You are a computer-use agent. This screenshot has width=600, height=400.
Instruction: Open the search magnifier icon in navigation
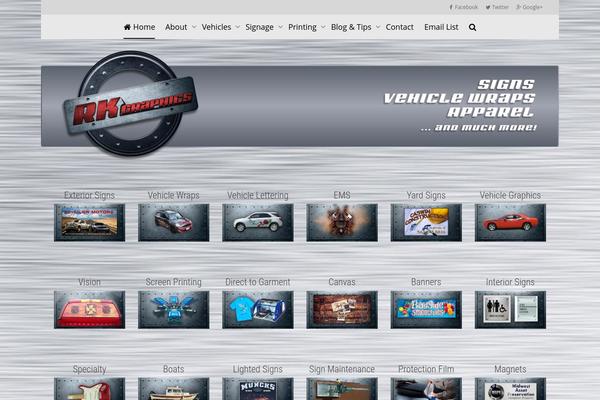pyautogui.click(x=473, y=27)
